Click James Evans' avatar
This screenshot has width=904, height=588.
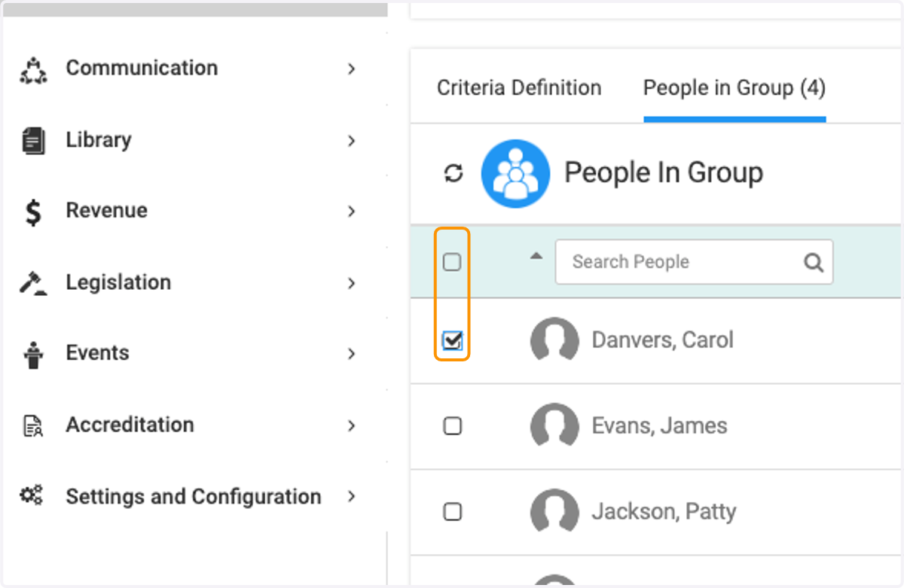point(554,426)
